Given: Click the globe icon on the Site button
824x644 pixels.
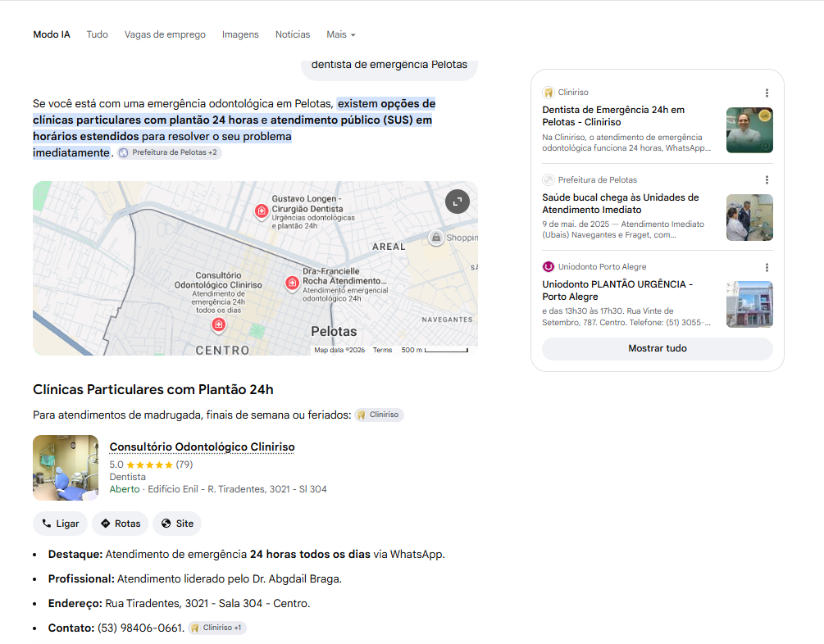Looking at the screenshot, I should click(166, 524).
